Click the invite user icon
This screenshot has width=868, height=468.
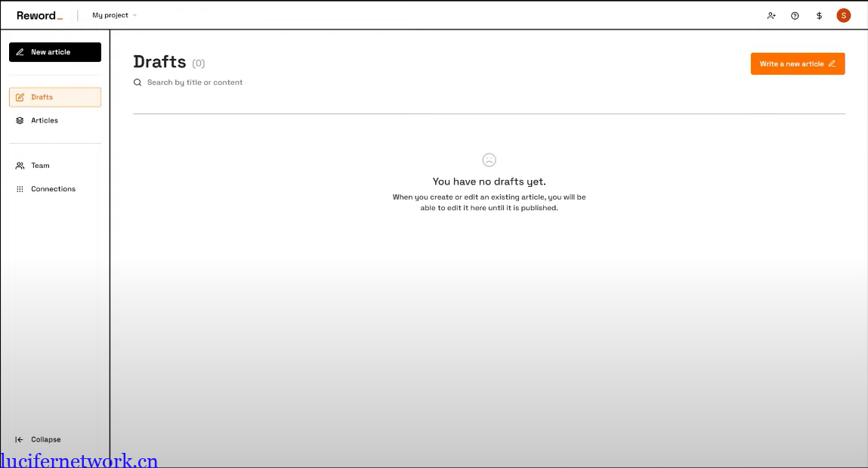click(771, 15)
